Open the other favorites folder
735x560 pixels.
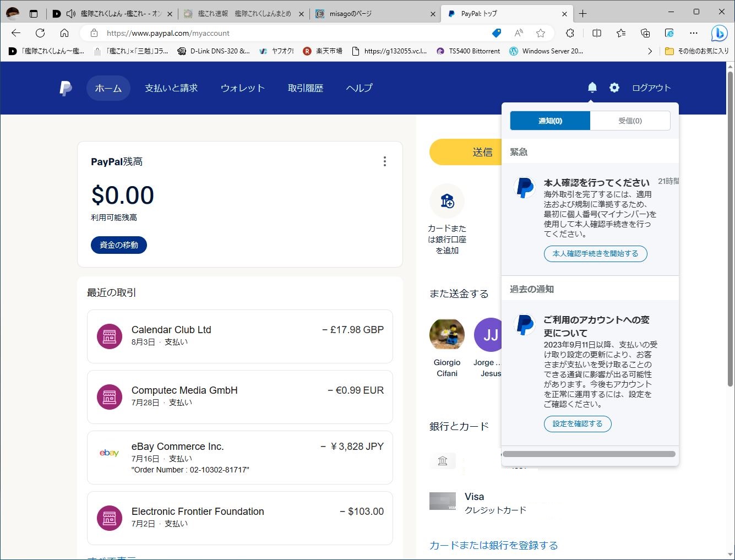click(697, 51)
